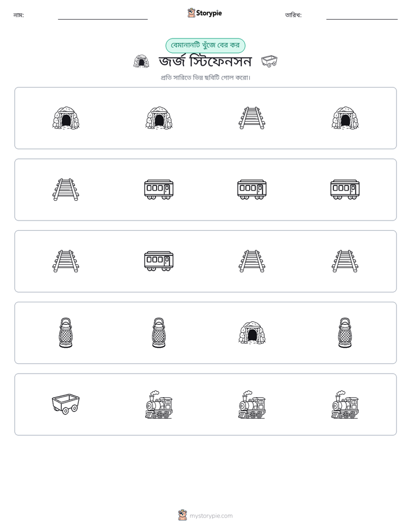Open the mystorypie.com footer link
The image size is (411, 532).
(x=205, y=515)
